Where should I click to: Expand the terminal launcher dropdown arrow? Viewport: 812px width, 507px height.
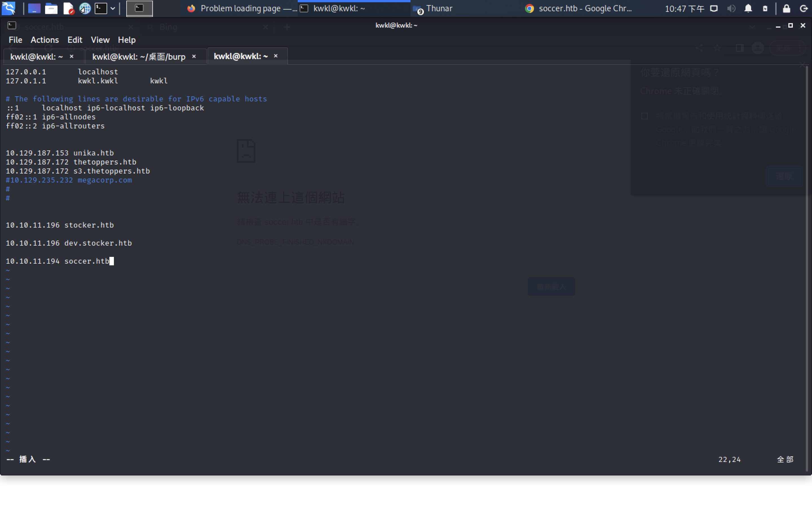(x=113, y=8)
